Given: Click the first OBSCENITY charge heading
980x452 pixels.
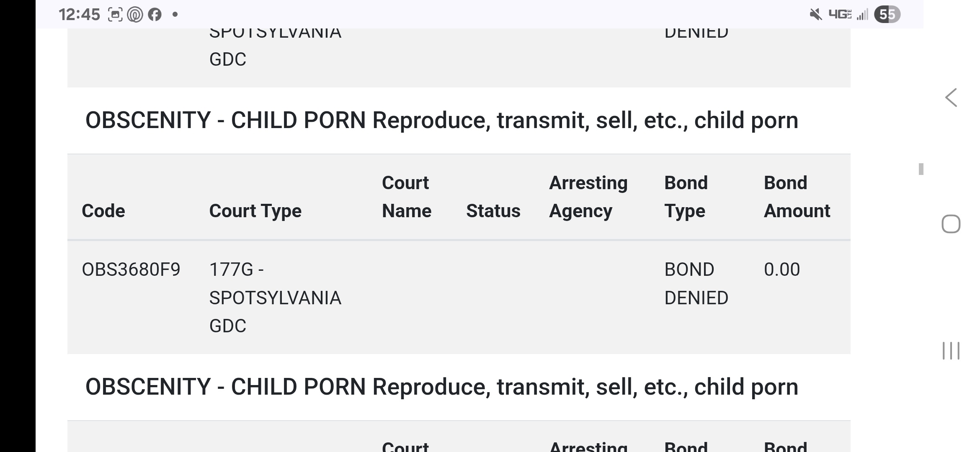Looking at the screenshot, I should [x=441, y=121].
